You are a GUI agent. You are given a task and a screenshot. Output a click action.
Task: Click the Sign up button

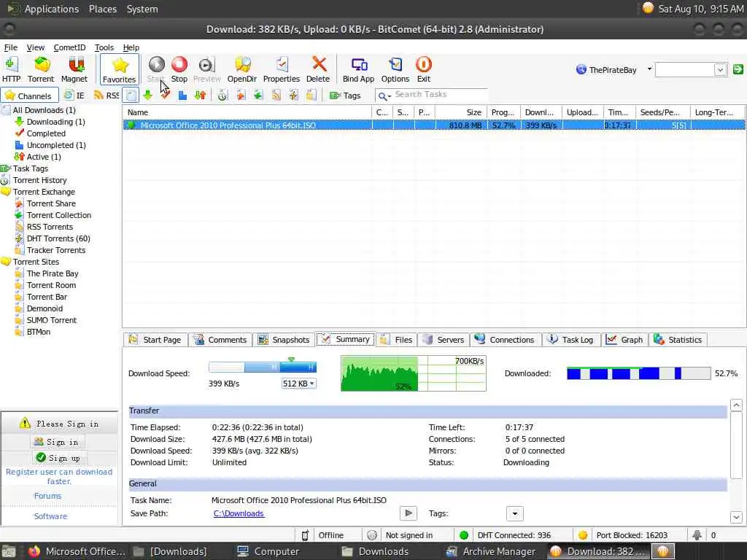(x=58, y=458)
